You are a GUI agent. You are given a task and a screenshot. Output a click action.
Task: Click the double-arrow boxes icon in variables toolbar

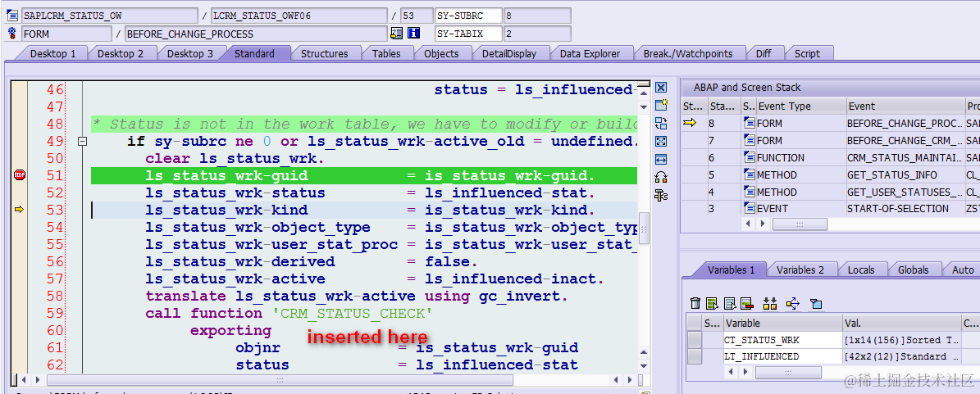(769, 303)
